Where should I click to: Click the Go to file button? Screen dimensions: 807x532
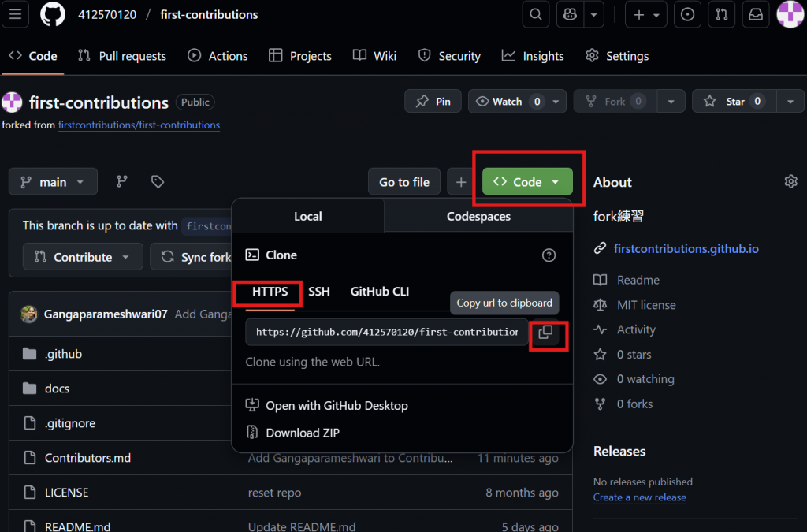point(404,181)
